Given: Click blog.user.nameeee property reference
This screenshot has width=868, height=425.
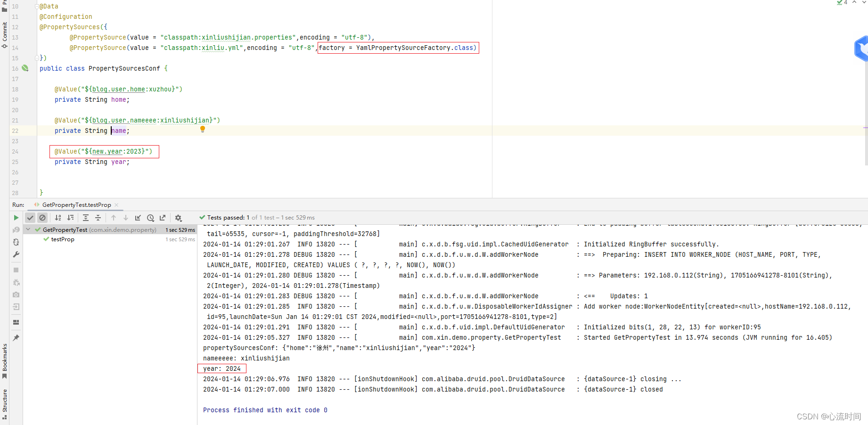Looking at the screenshot, I should [124, 120].
